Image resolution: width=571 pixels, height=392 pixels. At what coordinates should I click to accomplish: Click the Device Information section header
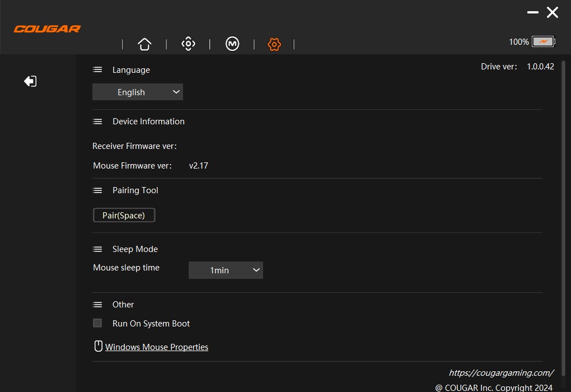148,122
